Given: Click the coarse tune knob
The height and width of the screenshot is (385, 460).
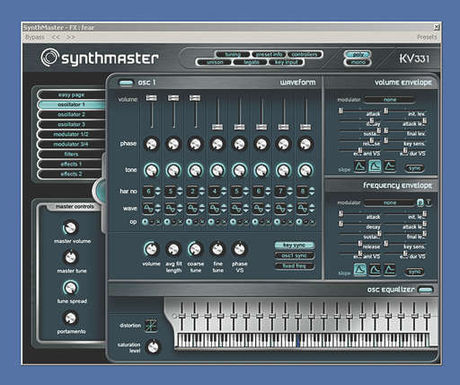Looking at the screenshot, I should [x=195, y=249].
